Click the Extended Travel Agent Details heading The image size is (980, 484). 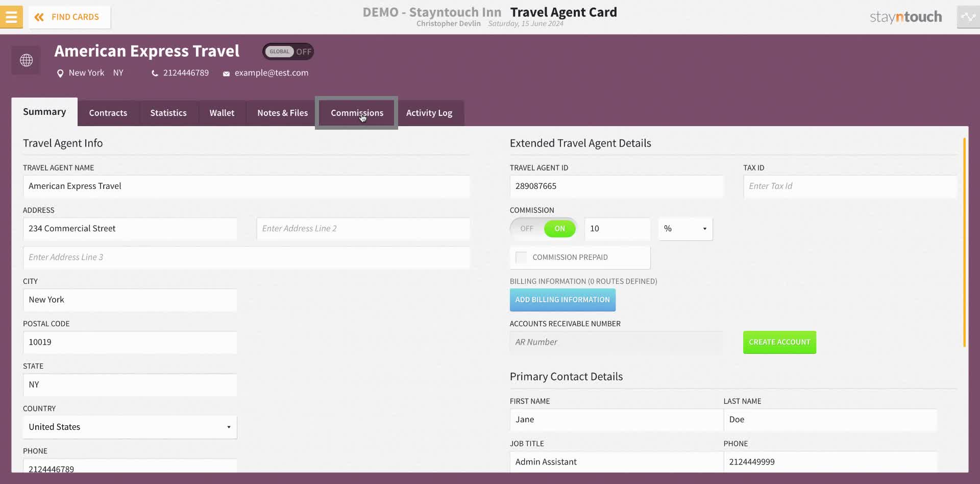point(580,143)
